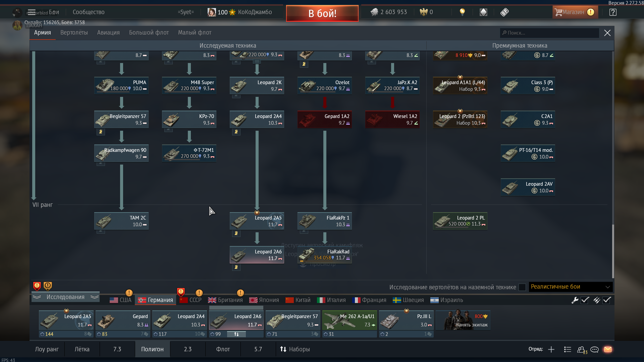644x362 pixels.
Task: Click the Silver Lions currency icon
Action: tap(374, 12)
